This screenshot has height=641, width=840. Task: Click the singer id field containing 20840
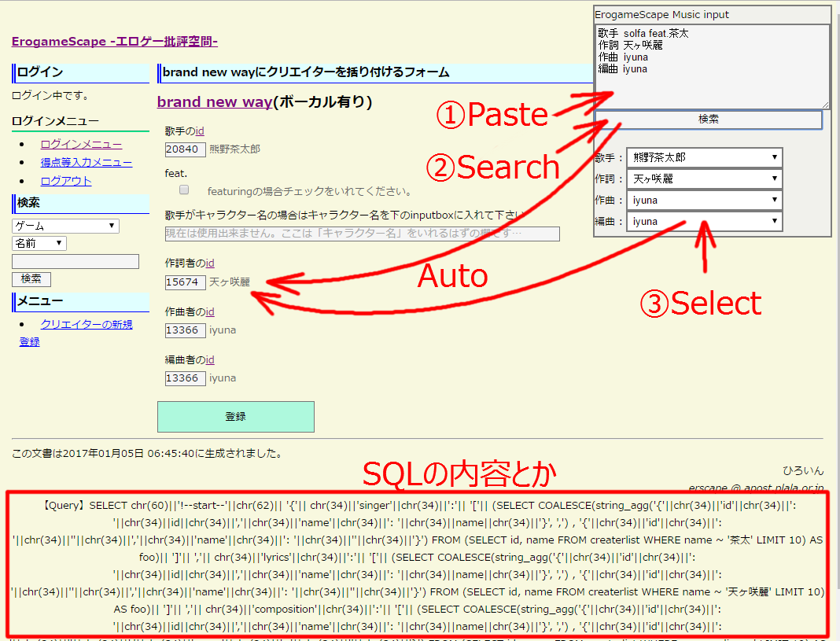click(x=185, y=149)
